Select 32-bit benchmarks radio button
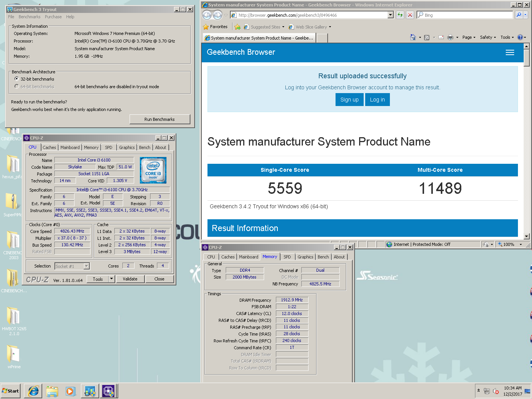 click(x=17, y=79)
